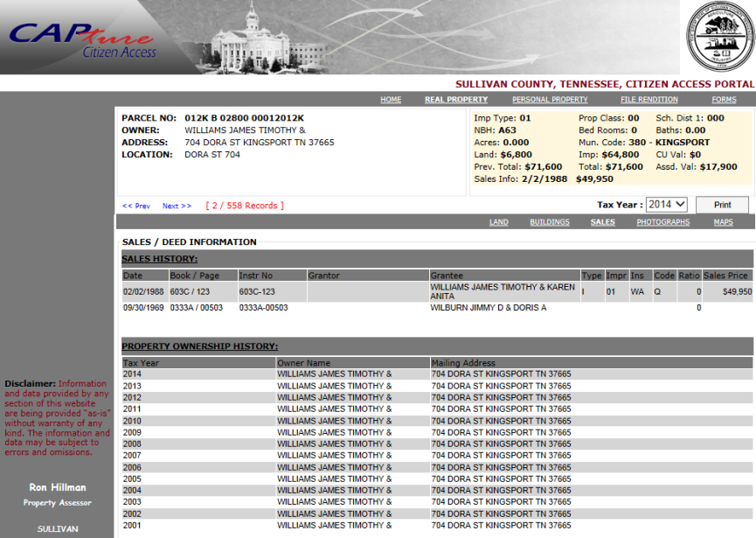The image size is (756, 538).
Task: Click the PROPERTY OWNERSHIP HISTORY heading
Action: pyautogui.click(x=199, y=346)
